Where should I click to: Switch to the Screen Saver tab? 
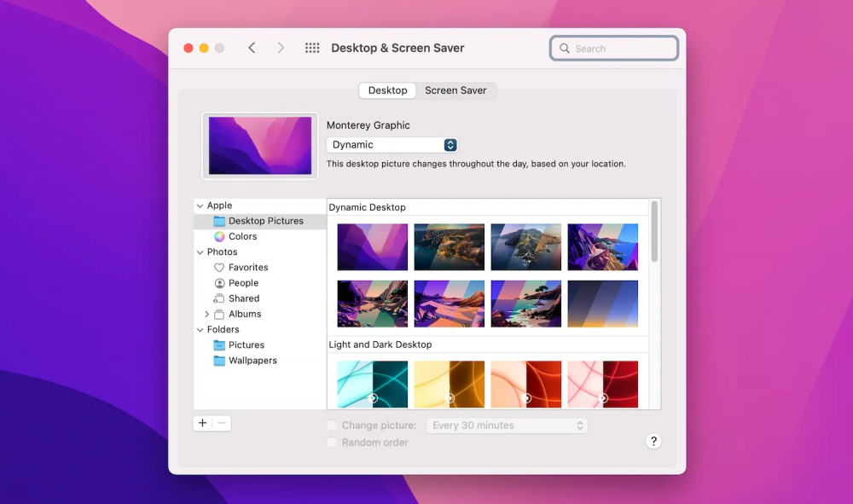point(456,90)
